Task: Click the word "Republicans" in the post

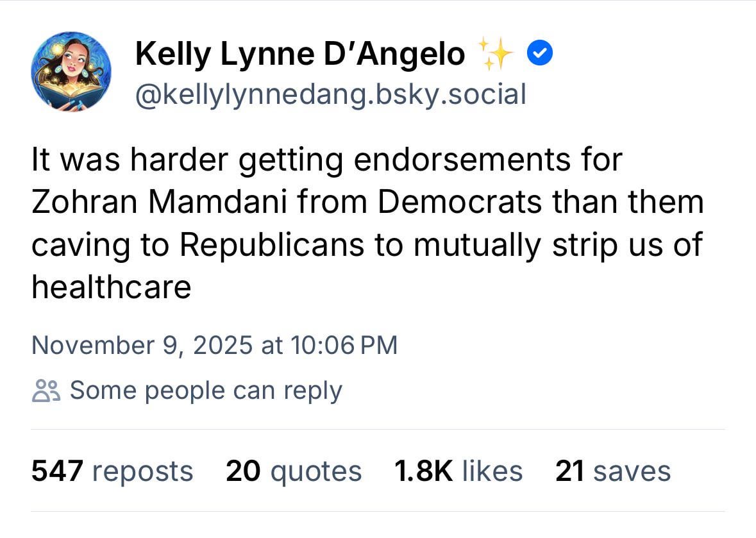Action: tap(272, 244)
